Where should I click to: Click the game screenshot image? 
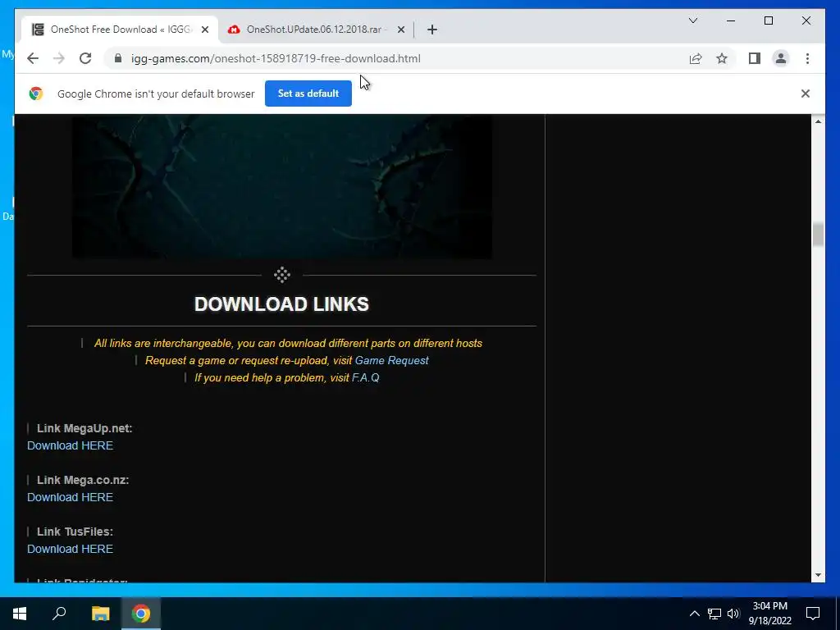click(x=282, y=186)
